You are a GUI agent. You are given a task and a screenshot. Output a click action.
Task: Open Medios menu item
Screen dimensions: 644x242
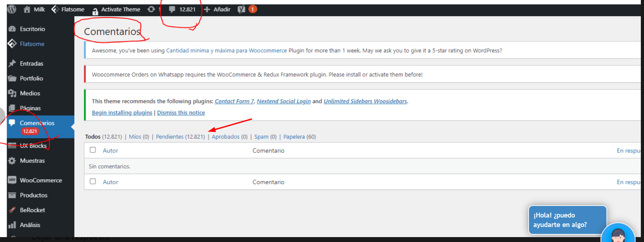30,93
